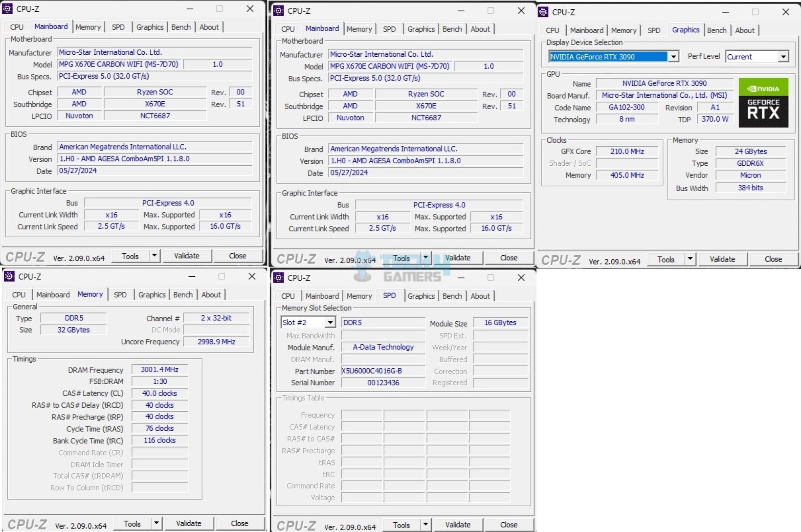Select the Module Size value 16 GBytes
The image size is (801, 532).
point(500,322)
